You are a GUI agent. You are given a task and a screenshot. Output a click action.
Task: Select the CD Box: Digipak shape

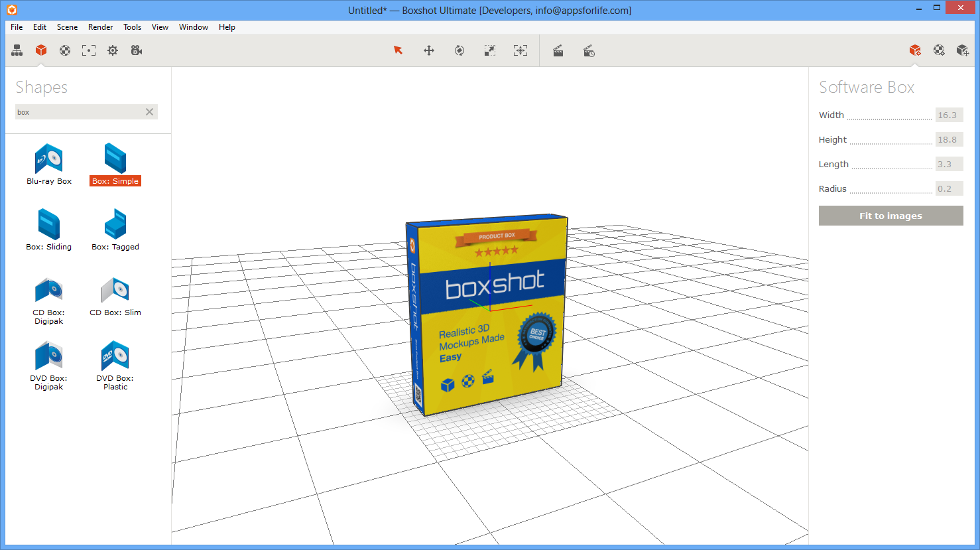pos(49,301)
